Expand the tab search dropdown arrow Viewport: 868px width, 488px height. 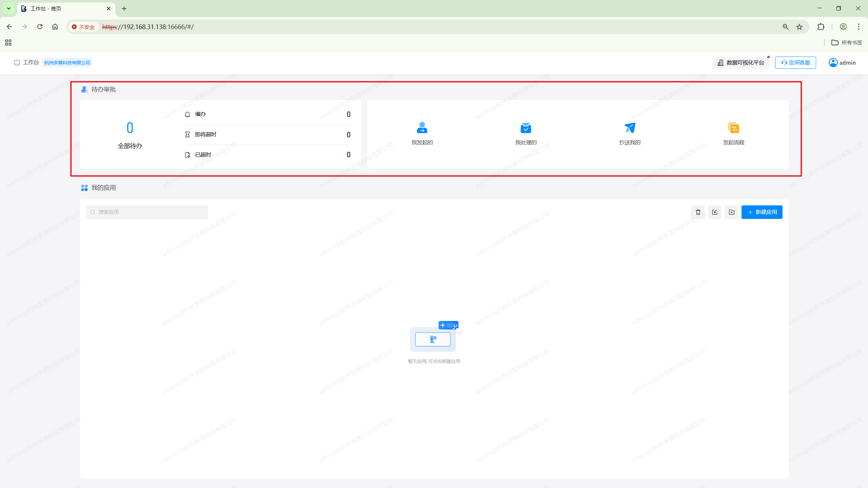click(x=9, y=8)
